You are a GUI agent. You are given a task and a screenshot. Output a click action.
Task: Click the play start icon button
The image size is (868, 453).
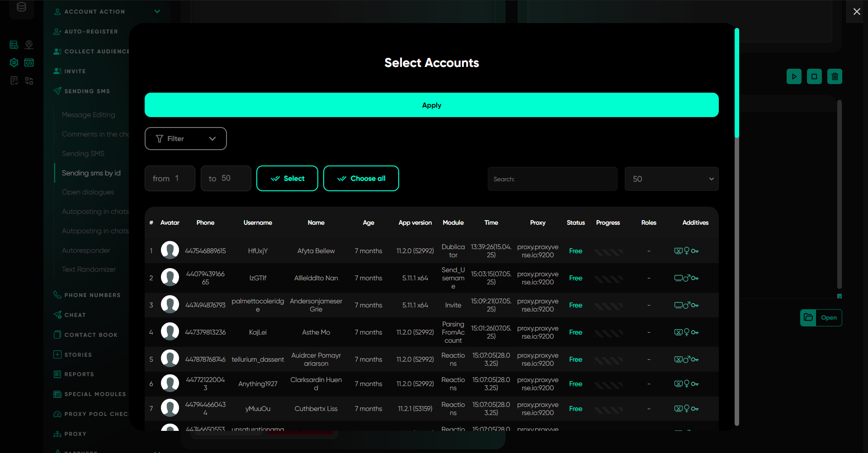[x=794, y=76]
